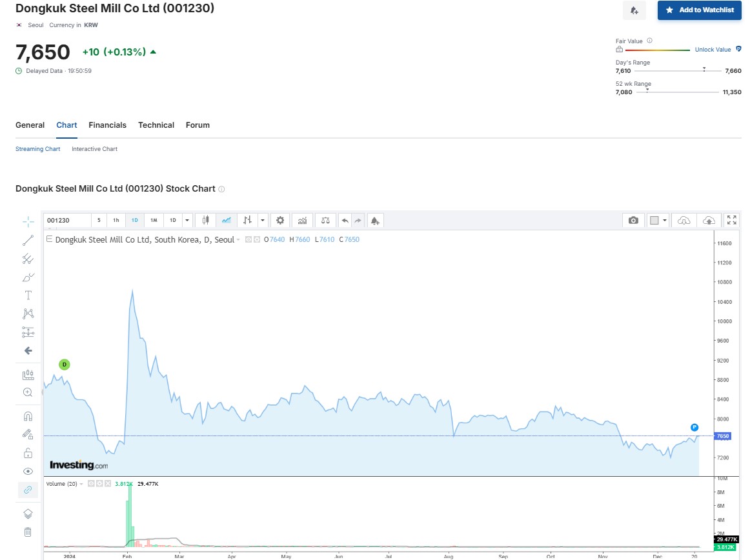750x560 pixels.
Task: Click the Fair Value info icon
Action: click(x=649, y=41)
